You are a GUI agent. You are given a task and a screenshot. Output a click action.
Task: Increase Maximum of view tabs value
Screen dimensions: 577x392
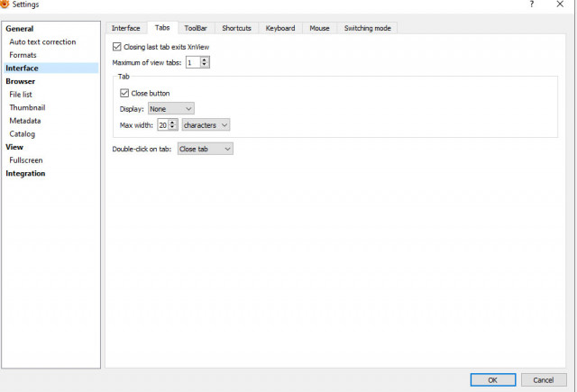205,59
